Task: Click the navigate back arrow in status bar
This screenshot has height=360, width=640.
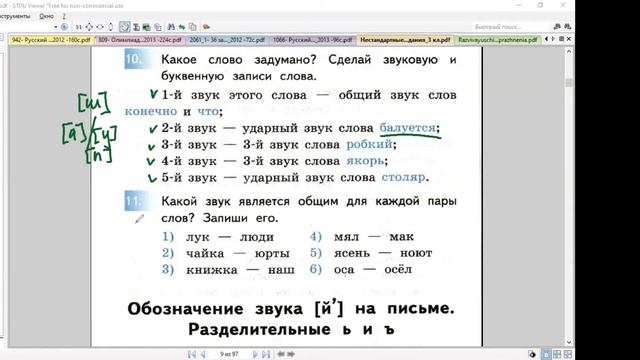Action: tap(281, 354)
